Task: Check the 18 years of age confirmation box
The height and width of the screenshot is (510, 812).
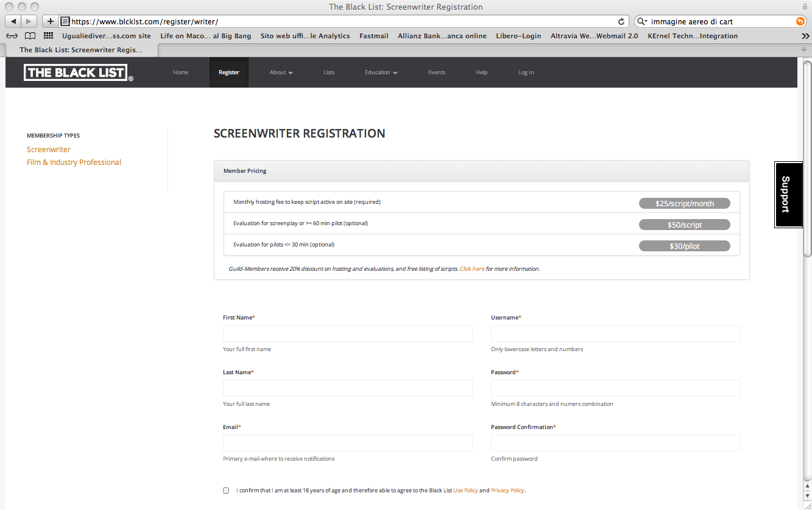Action: 226,491
